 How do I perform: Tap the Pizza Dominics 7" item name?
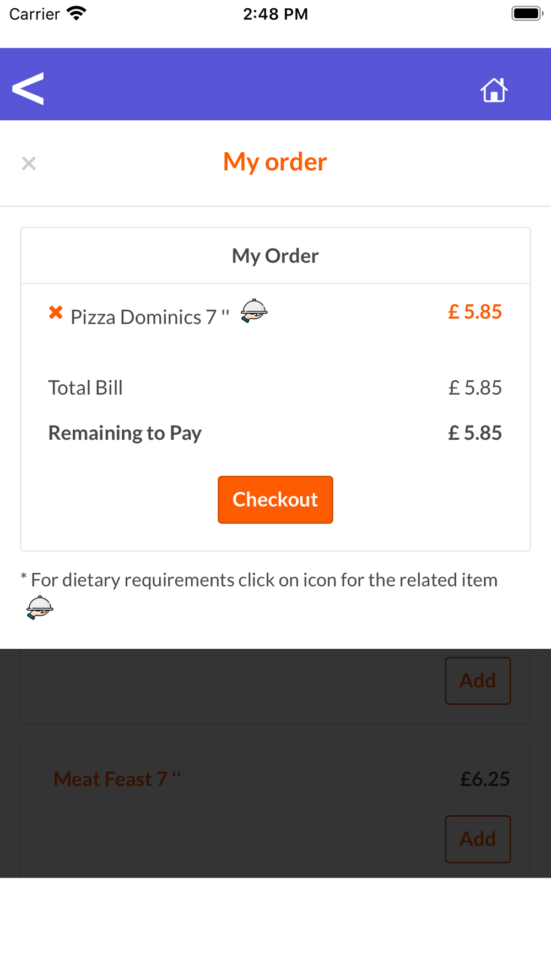click(x=150, y=317)
